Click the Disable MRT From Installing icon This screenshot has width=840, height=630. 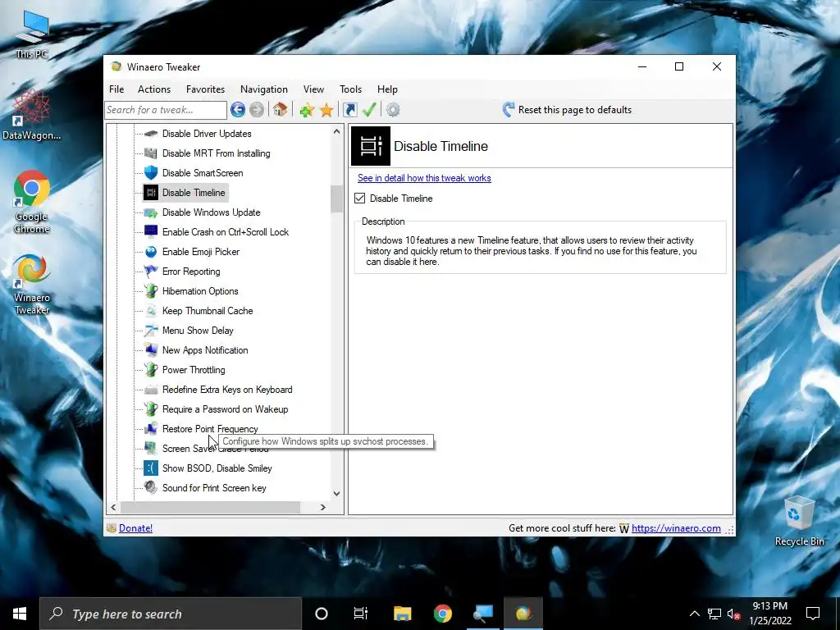point(151,153)
